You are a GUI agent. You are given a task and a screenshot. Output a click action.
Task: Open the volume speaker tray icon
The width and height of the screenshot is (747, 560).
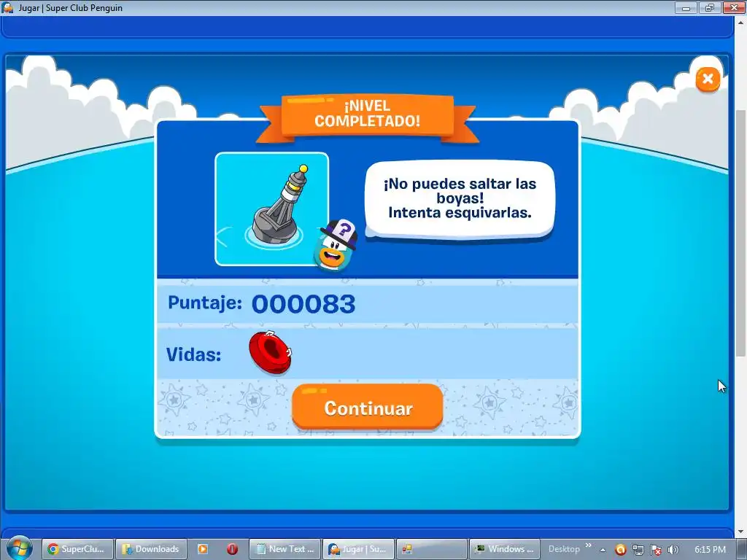pyautogui.click(x=673, y=550)
